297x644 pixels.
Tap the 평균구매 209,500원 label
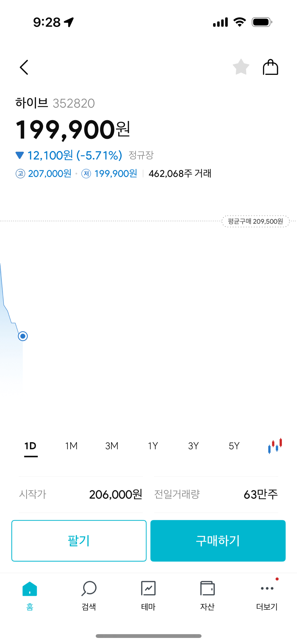(x=256, y=221)
